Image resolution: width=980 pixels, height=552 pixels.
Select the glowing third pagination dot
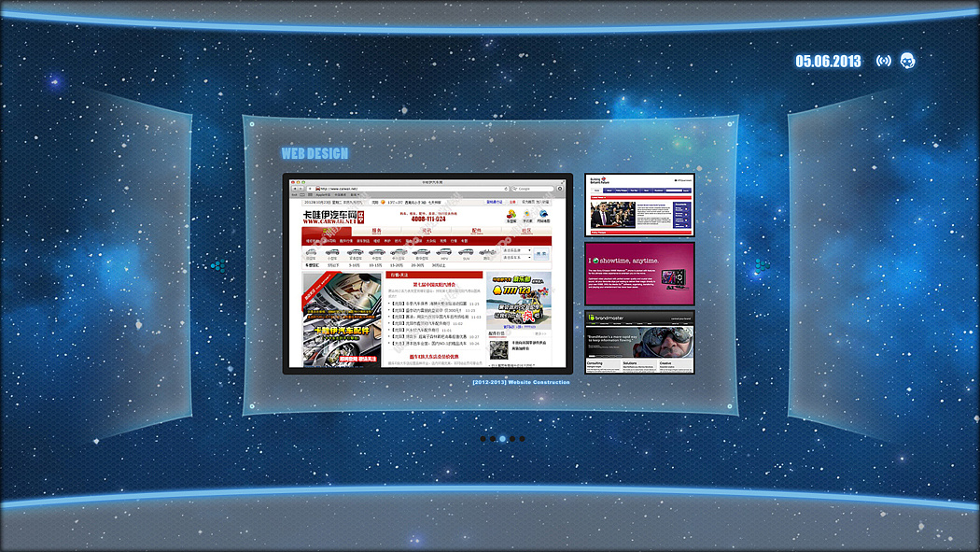click(x=502, y=439)
